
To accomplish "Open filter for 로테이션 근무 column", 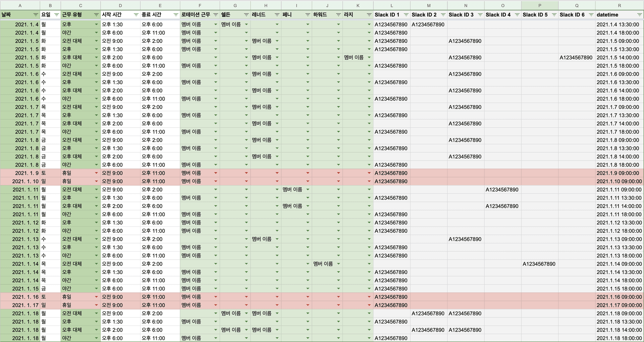I will (216, 15).
